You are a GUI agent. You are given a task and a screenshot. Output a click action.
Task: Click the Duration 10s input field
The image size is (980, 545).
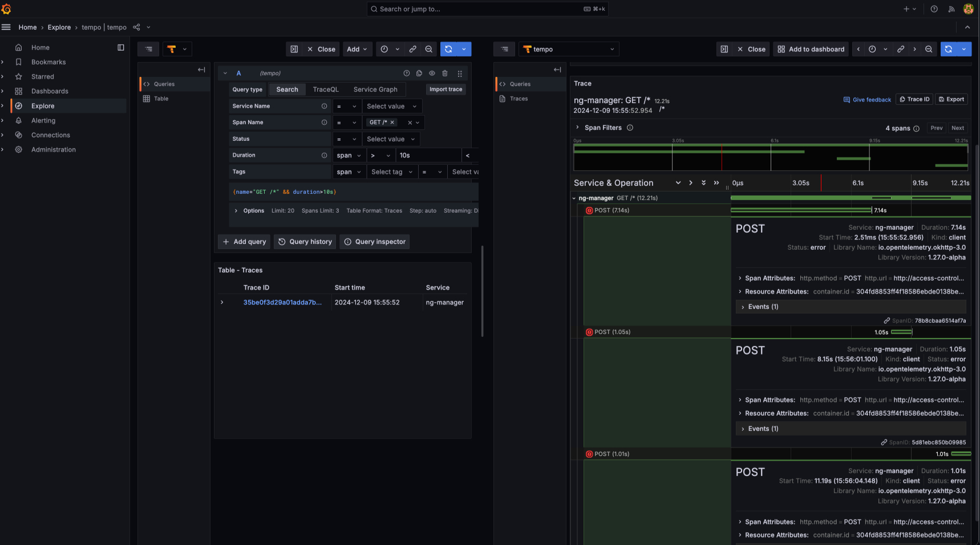428,156
